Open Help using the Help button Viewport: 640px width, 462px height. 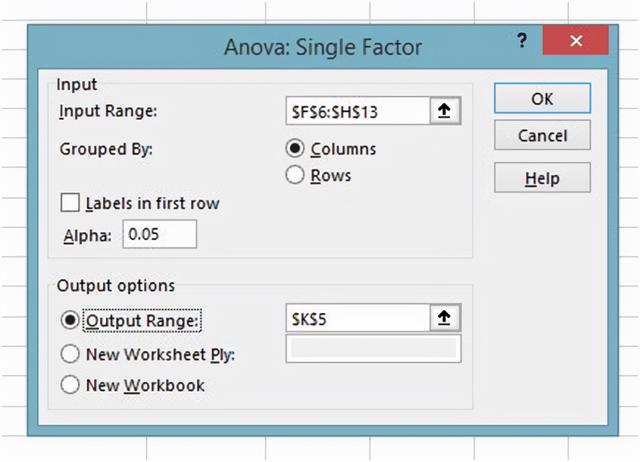coord(542,178)
